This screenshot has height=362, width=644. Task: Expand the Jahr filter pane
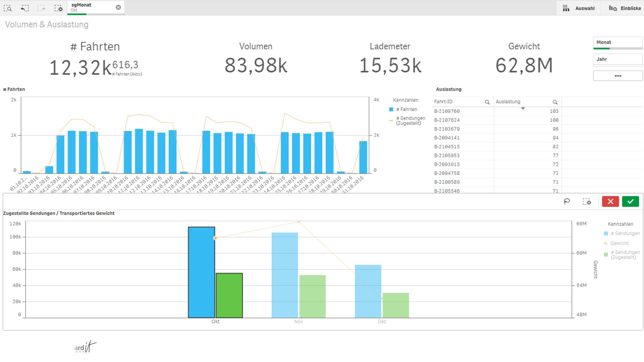[x=618, y=59]
